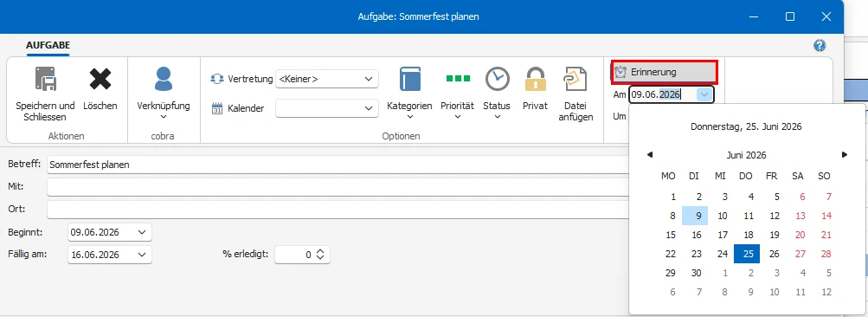Select June 25 in the calendar
The height and width of the screenshot is (317, 868).
click(x=747, y=254)
